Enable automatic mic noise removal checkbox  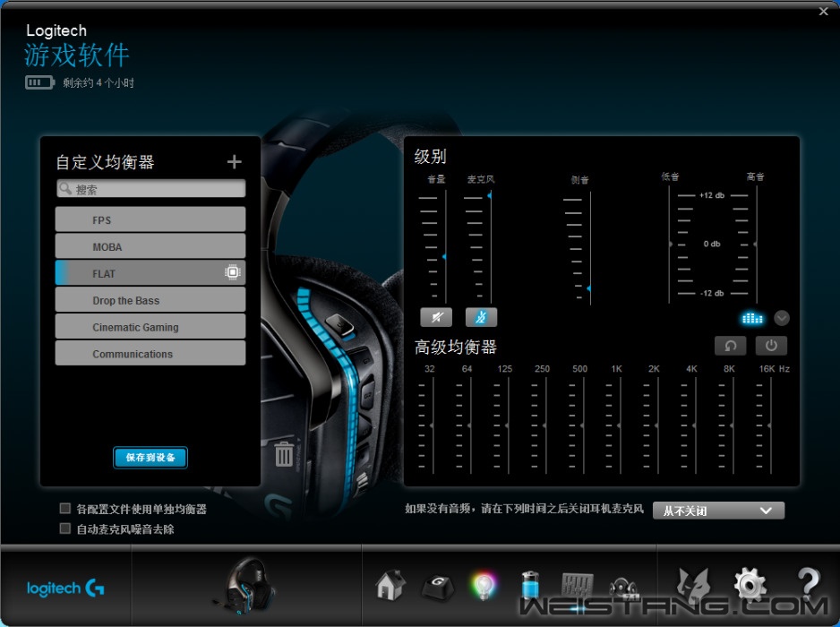click(64, 528)
